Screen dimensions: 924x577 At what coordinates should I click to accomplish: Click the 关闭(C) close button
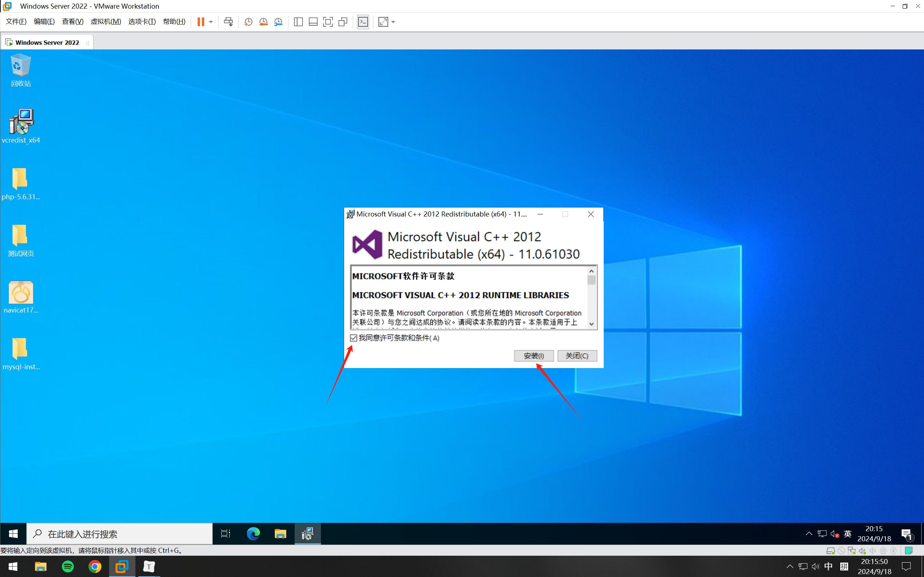[x=577, y=356]
